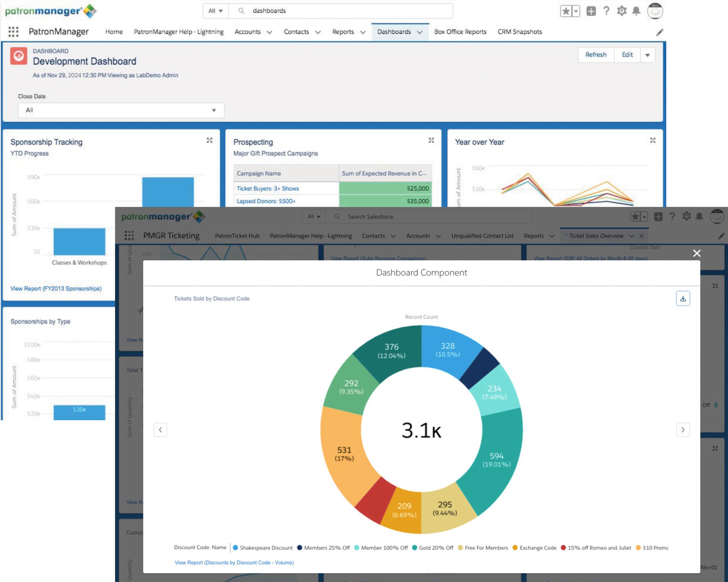Download the Tickets Sold by Discount Code chart
This screenshot has width=728, height=582.
tap(683, 298)
